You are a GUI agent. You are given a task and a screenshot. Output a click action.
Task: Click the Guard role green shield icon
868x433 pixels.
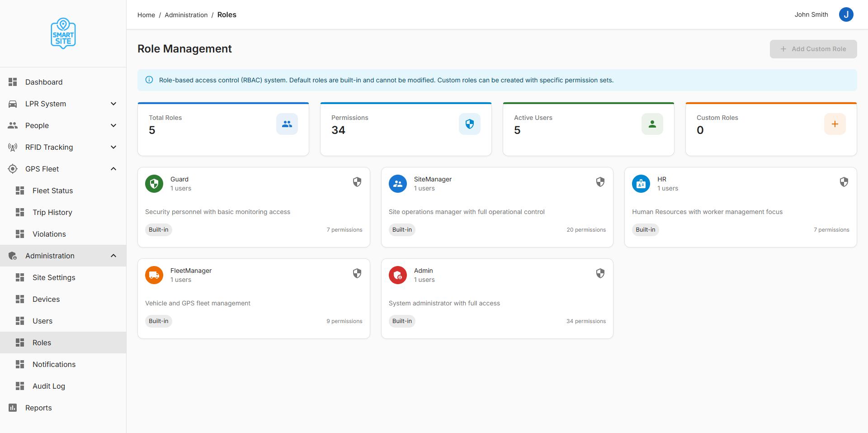click(x=154, y=184)
